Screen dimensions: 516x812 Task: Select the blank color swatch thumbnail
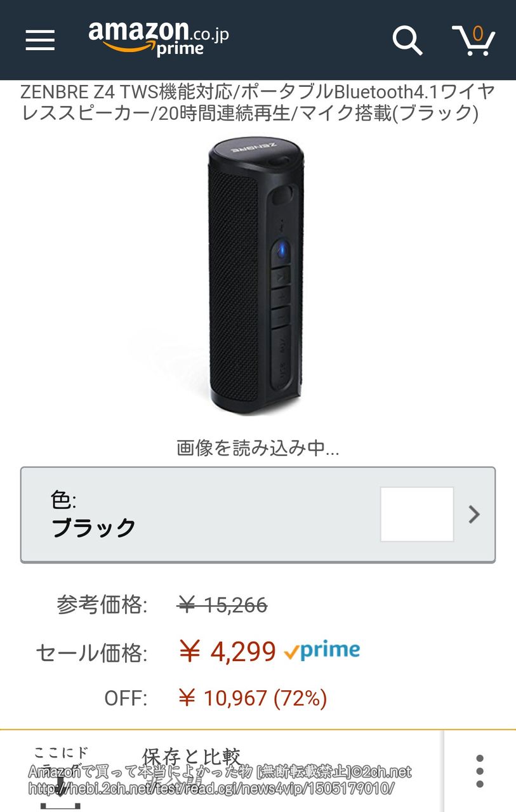(x=417, y=514)
